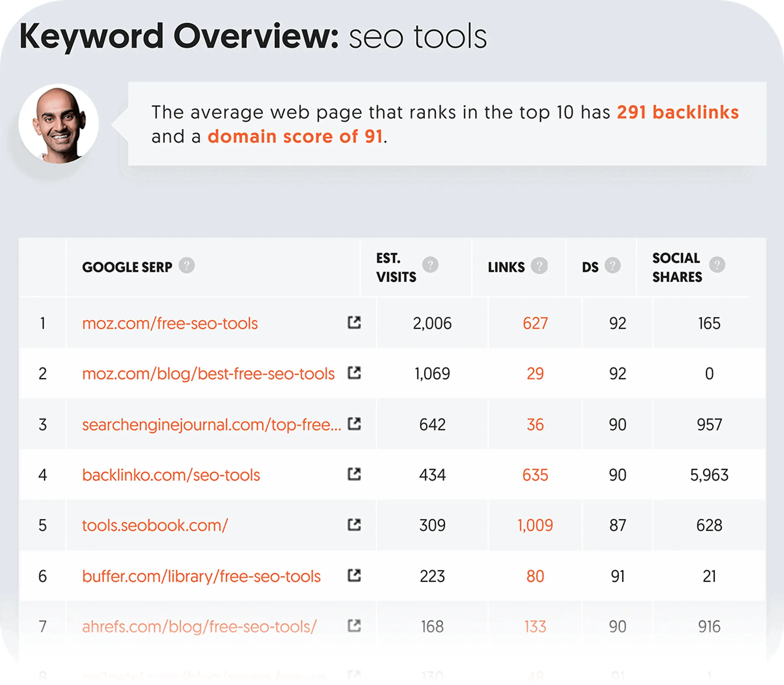Image resolution: width=784 pixels, height=685 pixels.
Task: Open the tools.seobook.com/ link
Action: click(x=155, y=526)
